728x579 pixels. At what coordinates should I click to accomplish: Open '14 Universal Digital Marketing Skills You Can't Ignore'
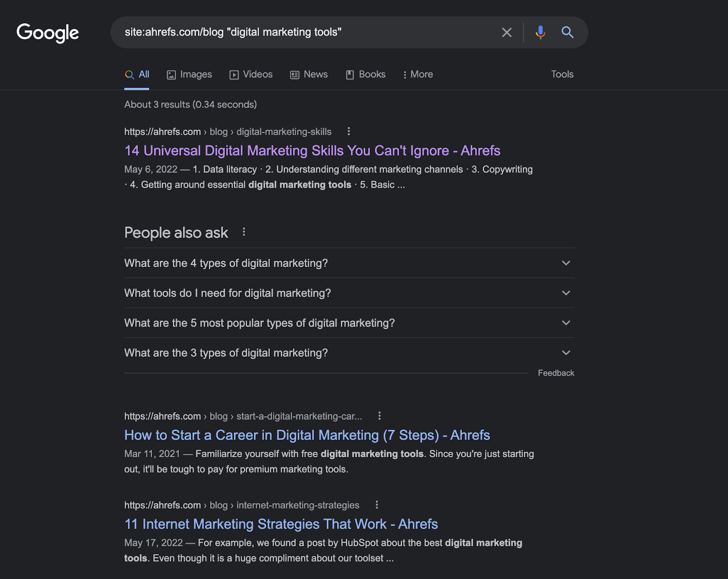(312, 151)
